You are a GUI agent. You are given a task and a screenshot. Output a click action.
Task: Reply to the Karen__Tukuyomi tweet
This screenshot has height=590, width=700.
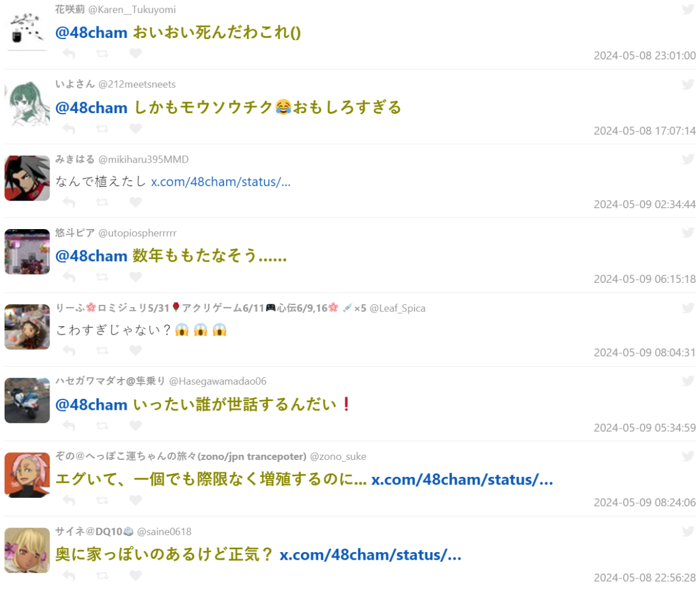coord(69,54)
